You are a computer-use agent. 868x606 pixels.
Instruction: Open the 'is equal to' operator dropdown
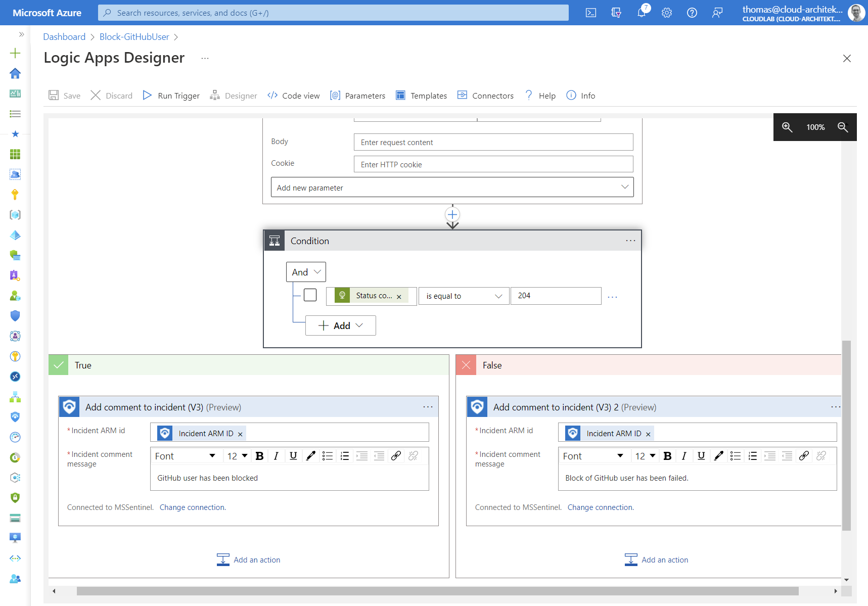pos(464,296)
